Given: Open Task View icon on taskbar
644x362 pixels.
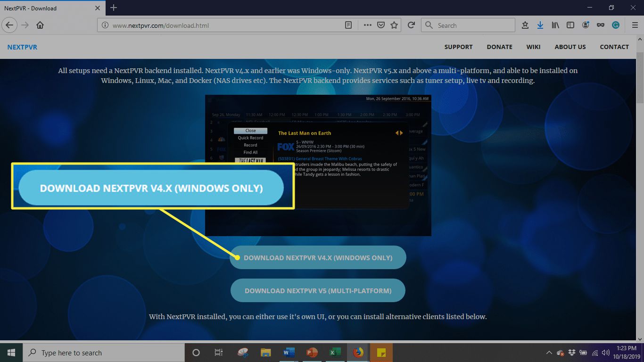Looking at the screenshot, I should 219,353.
